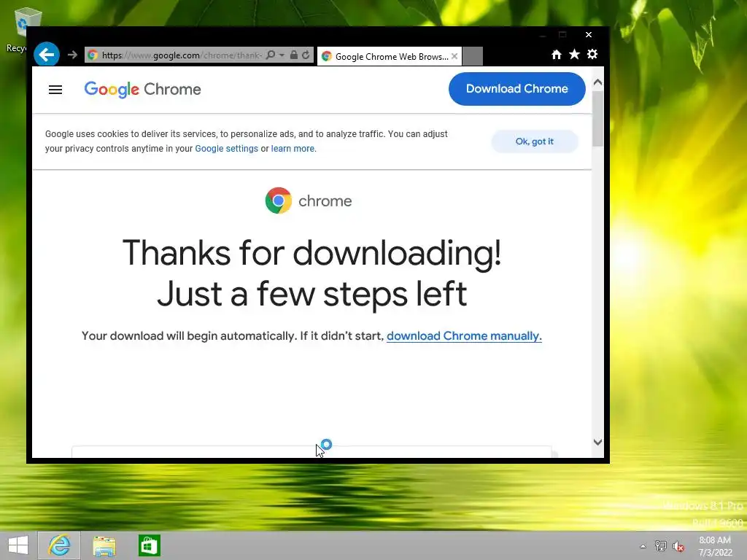Open the Google settings link
Image resolution: width=747 pixels, height=560 pixels.
point(226,149)
